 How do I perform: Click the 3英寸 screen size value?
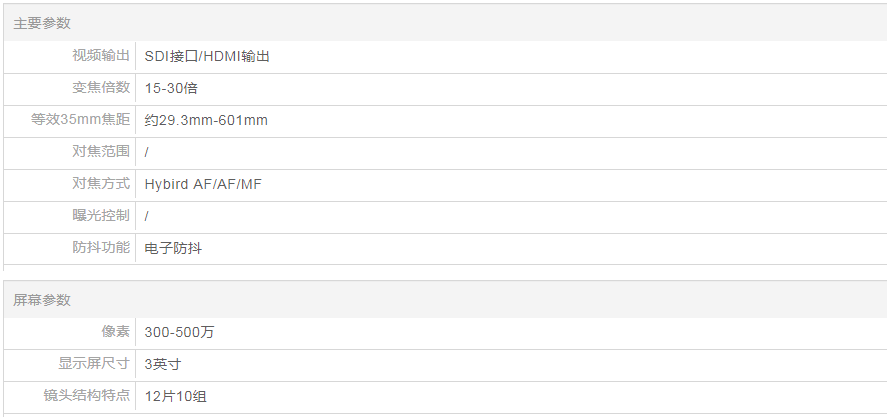(162, 364)
